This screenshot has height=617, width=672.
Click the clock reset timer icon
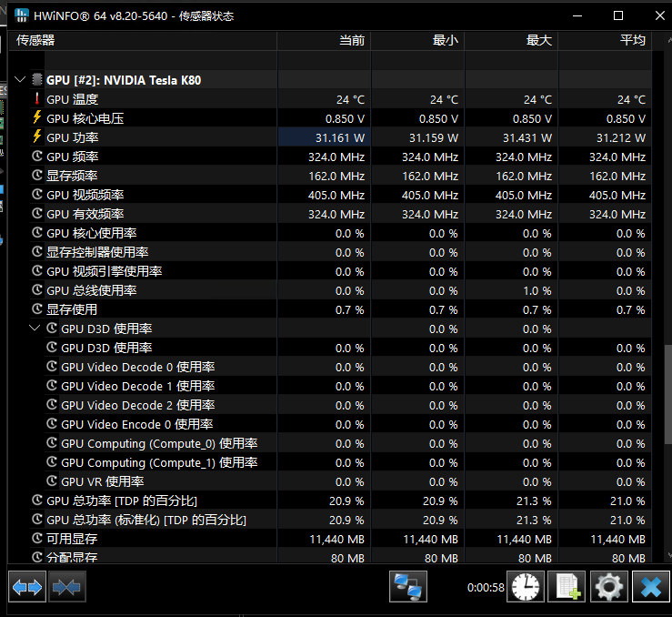click(527, 587)
